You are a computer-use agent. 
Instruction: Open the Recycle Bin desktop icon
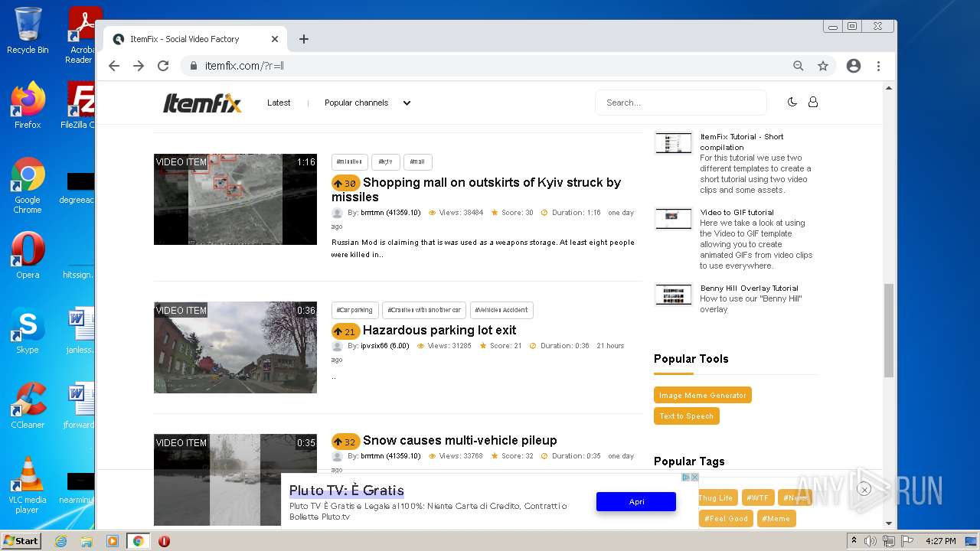pyautogui.click(x=28, y=30)
